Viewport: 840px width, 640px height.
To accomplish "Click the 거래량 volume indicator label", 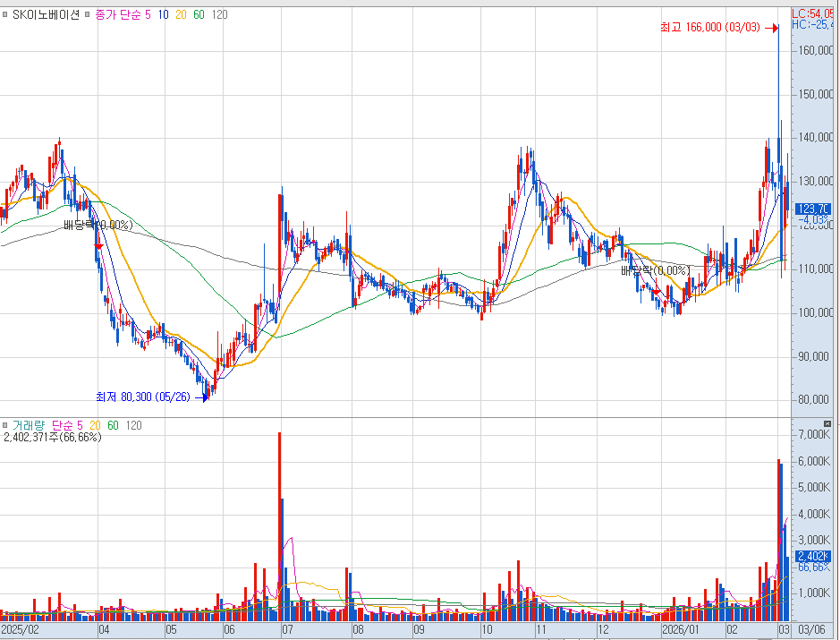I will [x=29, y=425].
